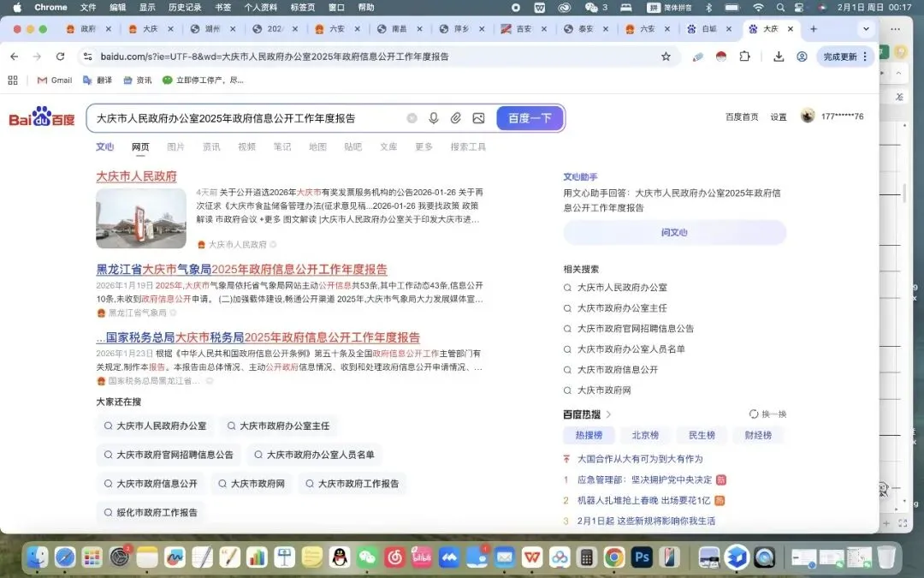Select the 财经榜 hot list tab
This screenshot has height=578, width=924.
click(758, 435)
